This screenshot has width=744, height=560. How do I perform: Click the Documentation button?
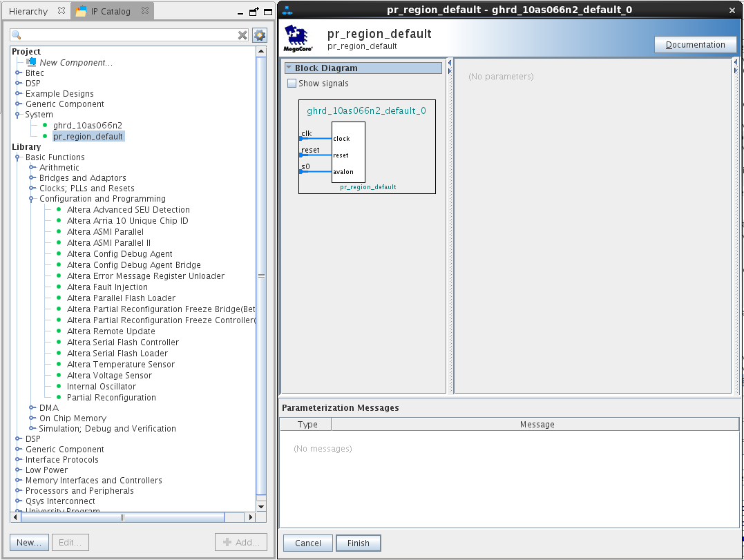[695, 45]
